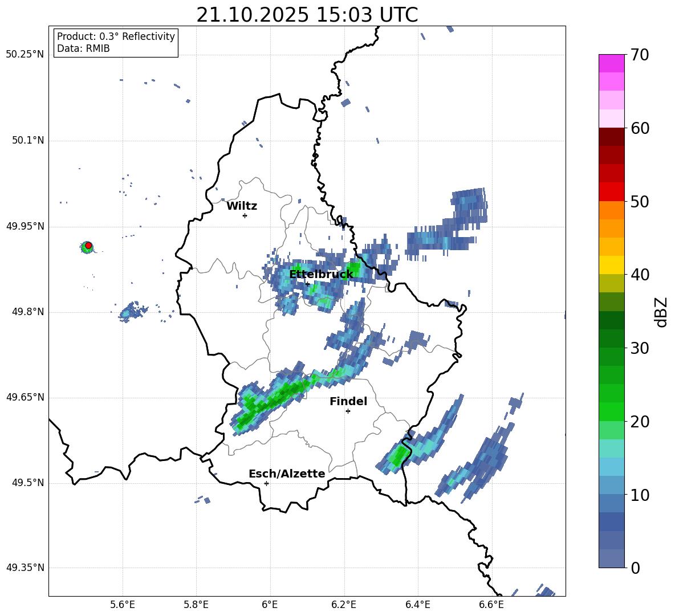Click the 6.6°E longitude label
675x616 pixels.
pos(491,605)
